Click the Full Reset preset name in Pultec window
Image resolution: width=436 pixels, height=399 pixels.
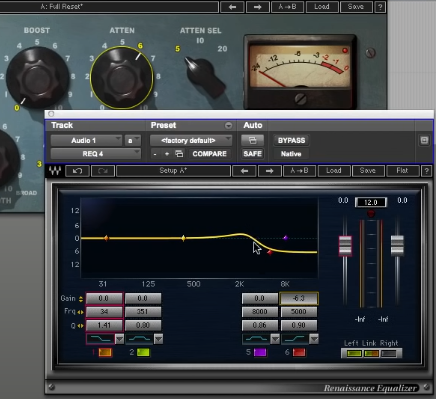[x=62, y=6]
